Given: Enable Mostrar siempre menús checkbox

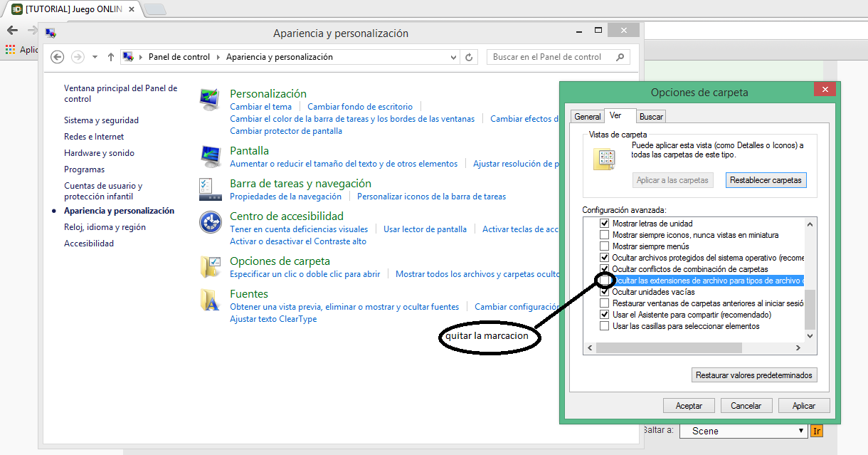Looking at the screenshot, I should [x=605, y=246].
